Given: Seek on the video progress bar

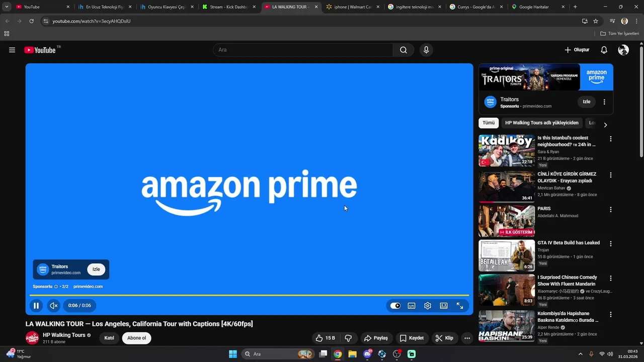Looking at the screenshot, I should click(249, 295).
